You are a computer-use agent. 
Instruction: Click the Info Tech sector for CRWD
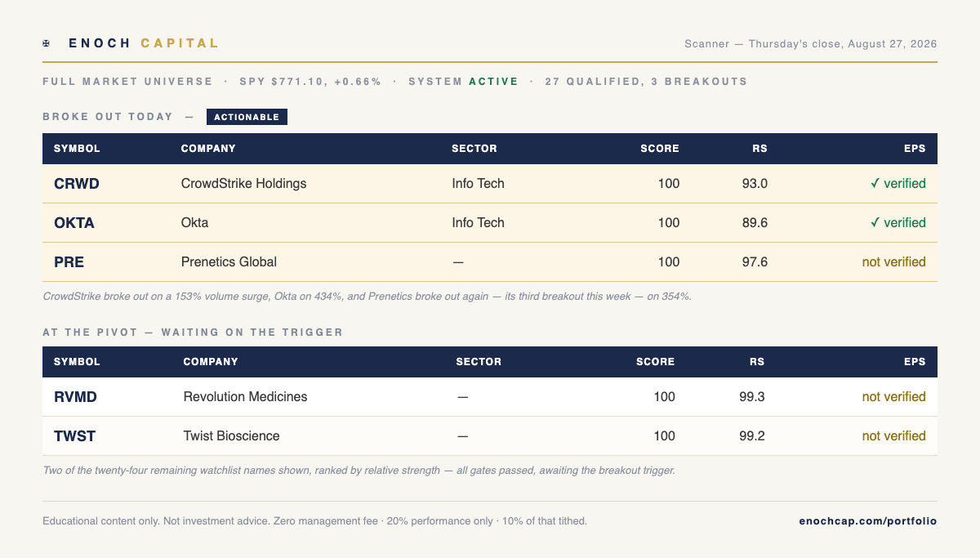click(479, 184)
